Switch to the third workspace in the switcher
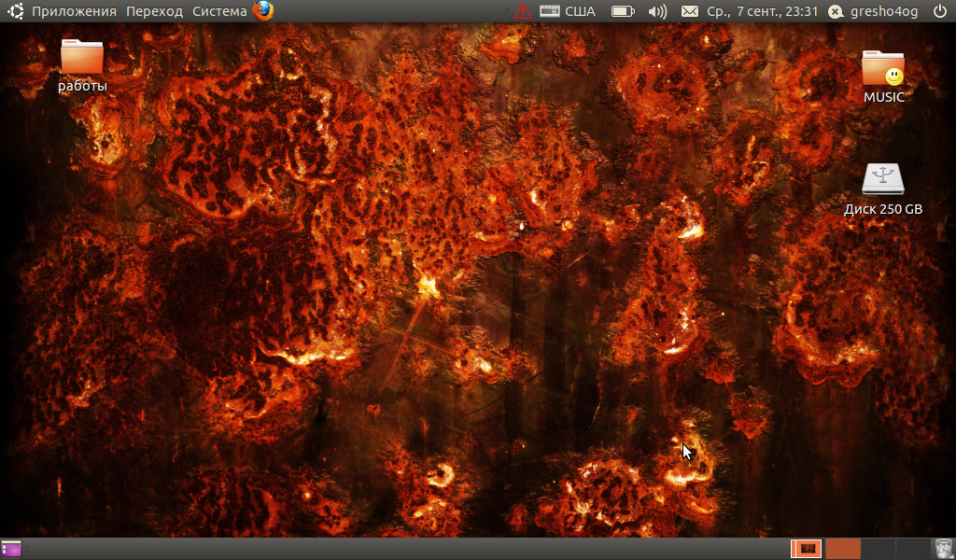The image size is (956, 560). pyautogui.click(x=878, y=549)
